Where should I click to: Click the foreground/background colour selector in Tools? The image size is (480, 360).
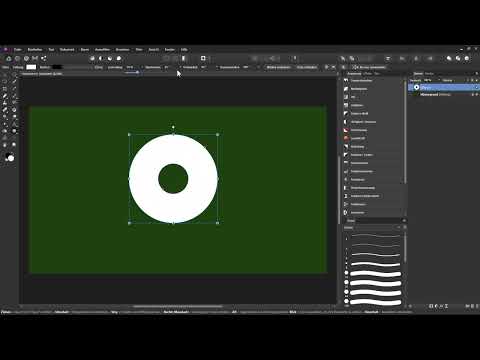click(x=10, y=157)
